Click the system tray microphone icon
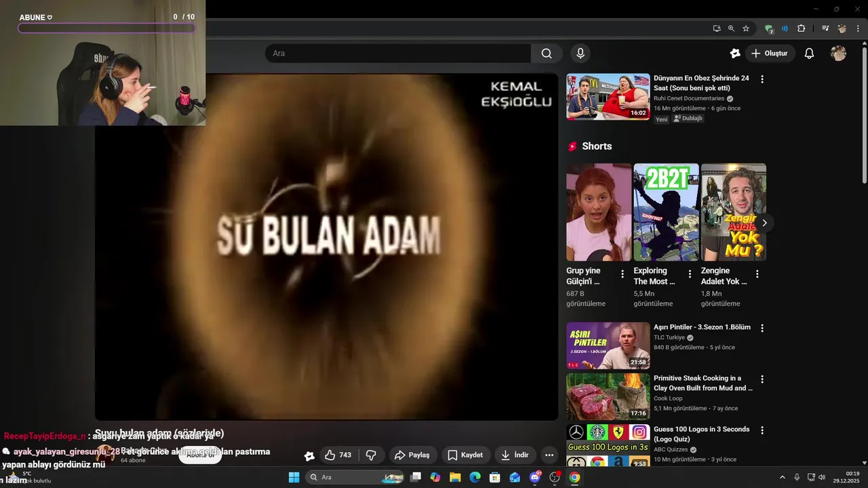Screen dimensions: 868x488 [797, 477]
